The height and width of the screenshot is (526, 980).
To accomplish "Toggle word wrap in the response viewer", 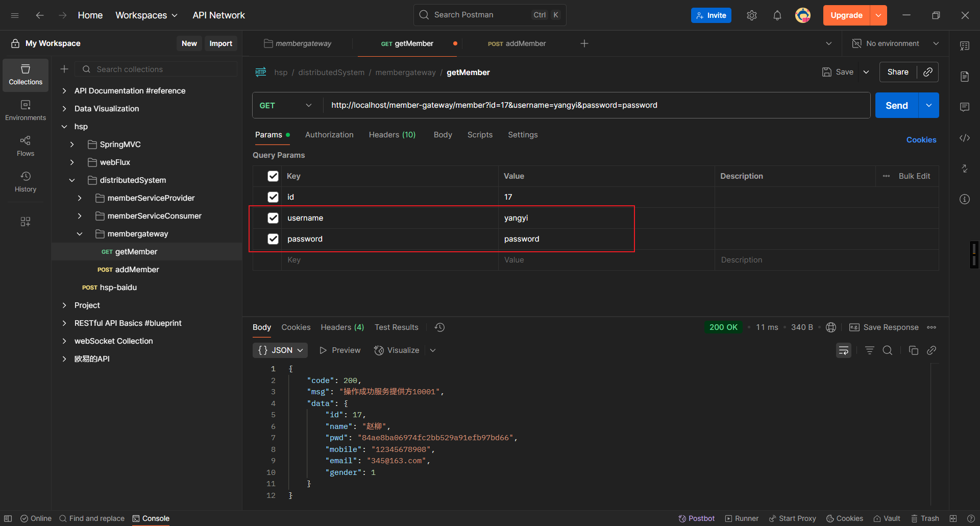I will [843, 350].
